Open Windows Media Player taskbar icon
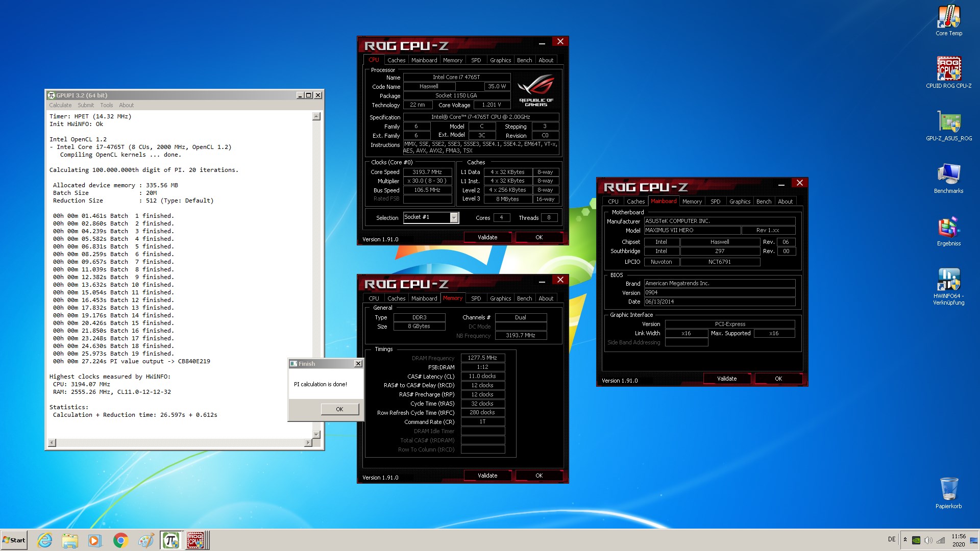980x551 pixels. (95, 540)
